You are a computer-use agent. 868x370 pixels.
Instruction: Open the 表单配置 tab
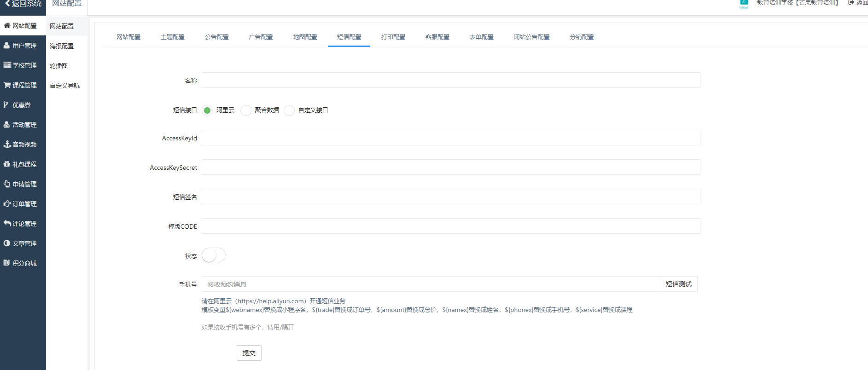point(482,37)
